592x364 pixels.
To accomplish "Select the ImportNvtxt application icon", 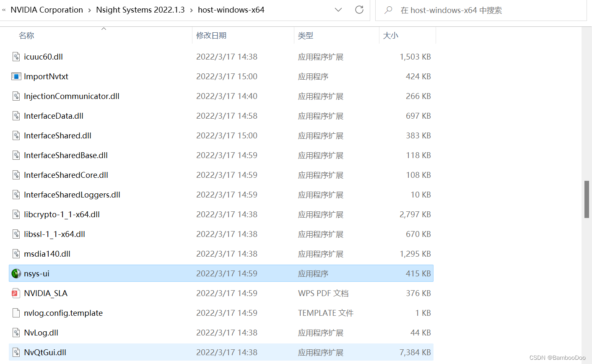I will tap(16, 76).
